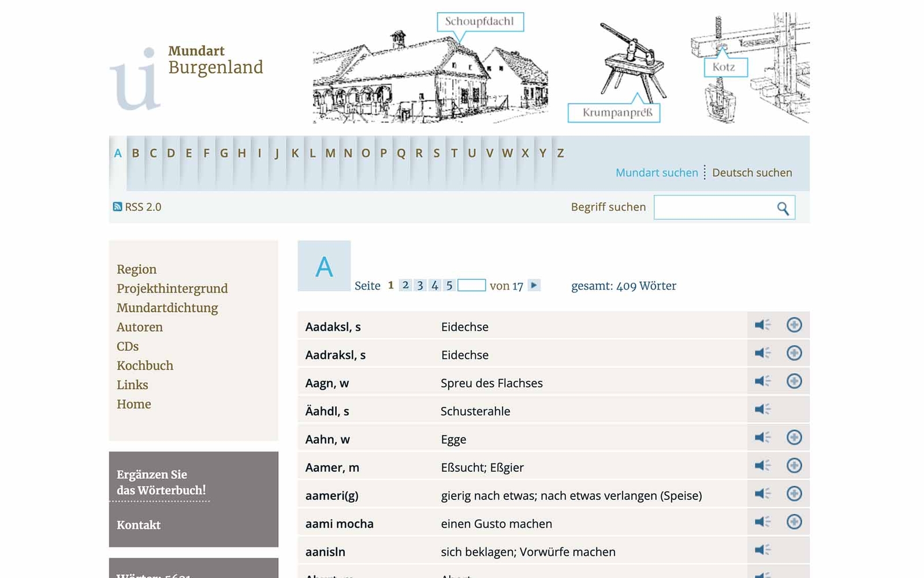The width and height of the screenshot is (924, 578).
Task: Select letter M in the alphabet bar
Action: pos(330,153)
